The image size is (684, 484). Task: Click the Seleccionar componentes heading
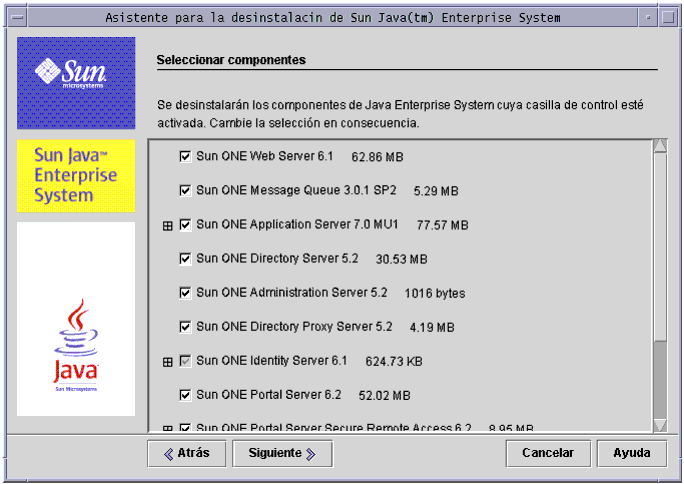point(231,60)
